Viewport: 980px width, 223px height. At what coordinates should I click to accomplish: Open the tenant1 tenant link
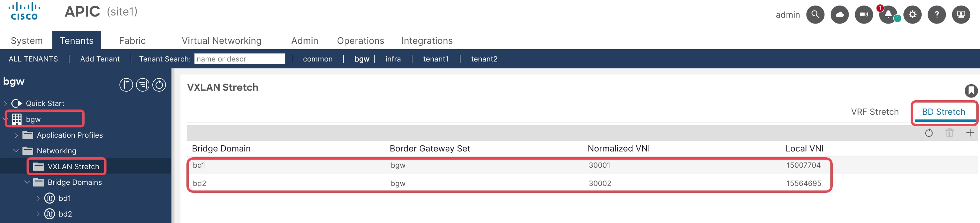coord(436,59)
